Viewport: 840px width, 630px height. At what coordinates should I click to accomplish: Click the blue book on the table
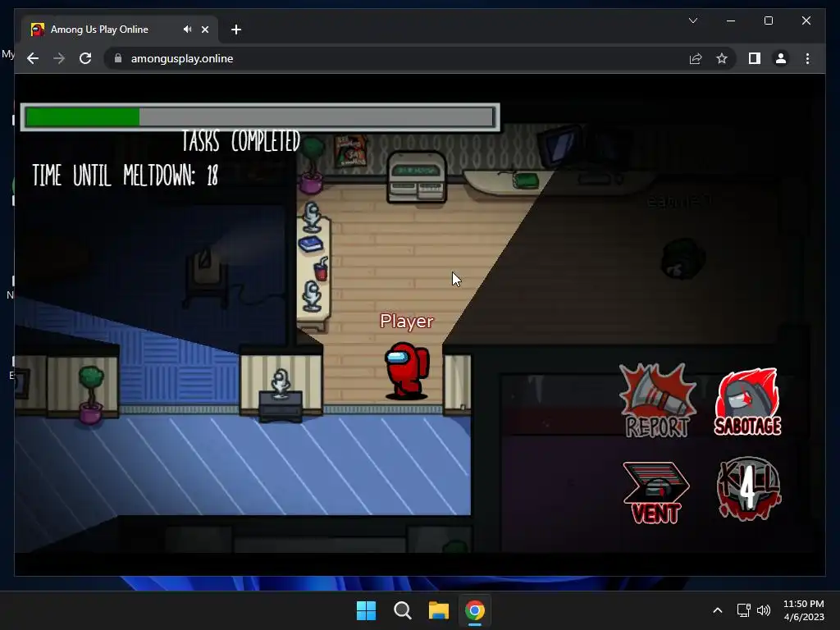(x=311, y=244)
